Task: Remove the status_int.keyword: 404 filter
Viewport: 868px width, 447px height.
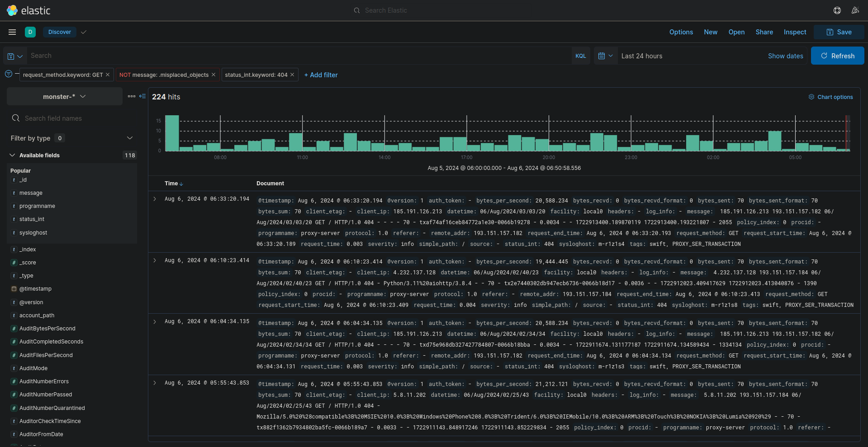Action: coord(292,75)
